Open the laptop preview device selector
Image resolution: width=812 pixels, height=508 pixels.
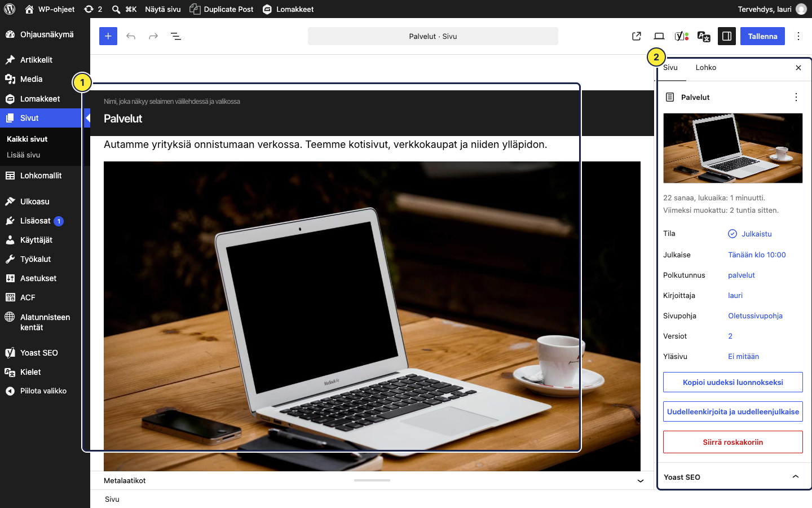pyautogui.click(x=659, y=36)
